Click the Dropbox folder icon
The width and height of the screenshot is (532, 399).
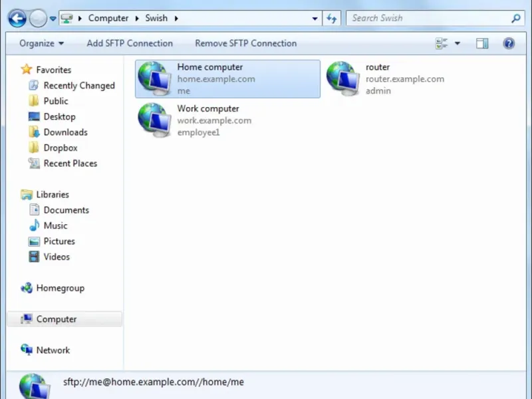(34, 148)
